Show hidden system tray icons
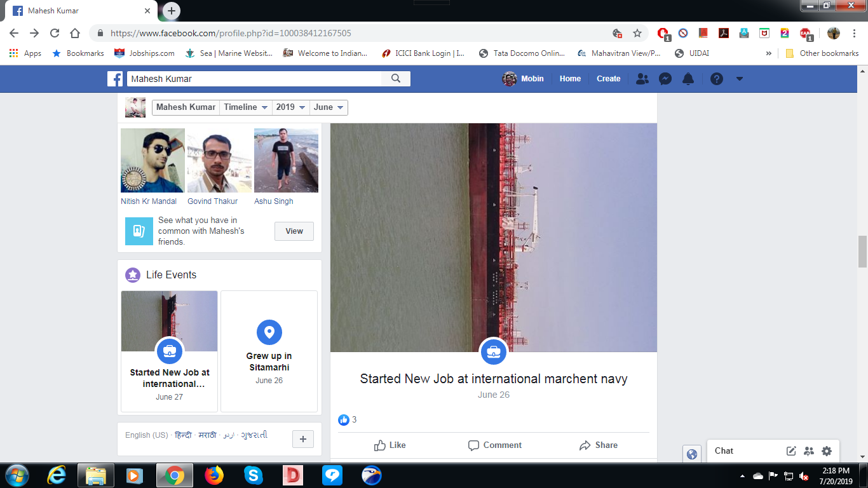The height and width of the screenshot is (488, 868). [x=742, y=476]
